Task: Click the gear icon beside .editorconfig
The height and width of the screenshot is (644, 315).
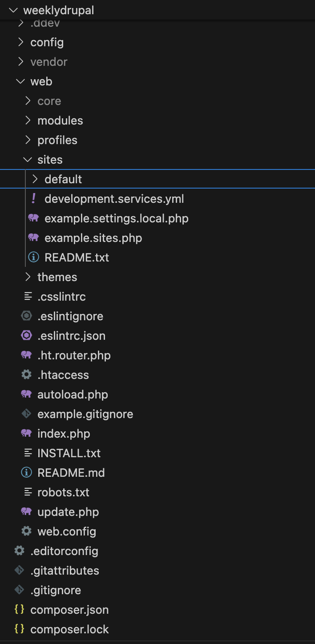Action: (19, 551)
